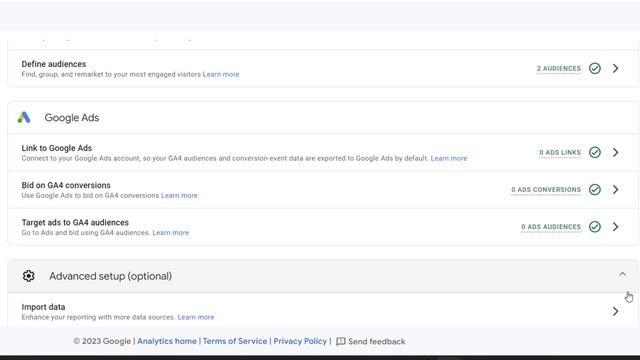Open Learn more link under Define audiences
Viewport: 640px width, 360px height.
pos(221,74)
